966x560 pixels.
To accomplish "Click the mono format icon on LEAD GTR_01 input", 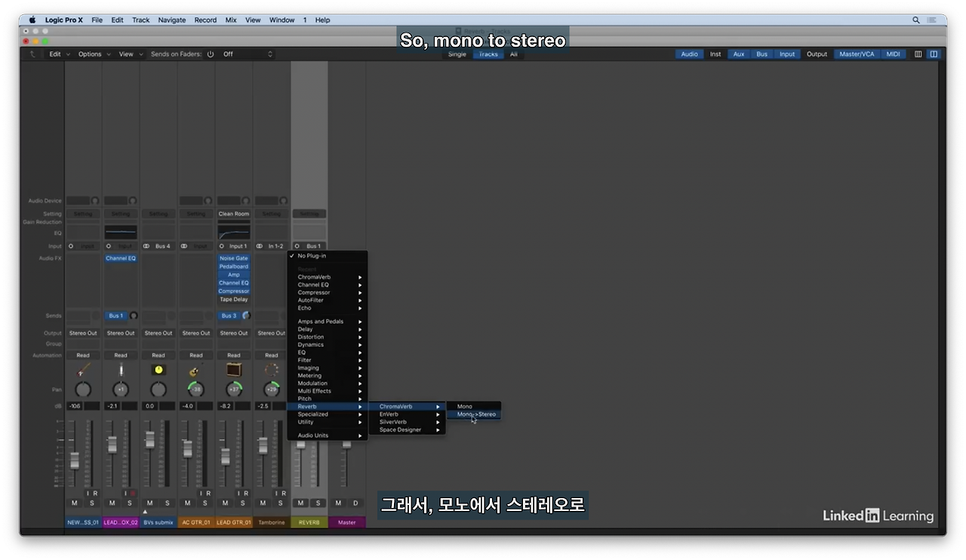I will click(x=222, y=246).
